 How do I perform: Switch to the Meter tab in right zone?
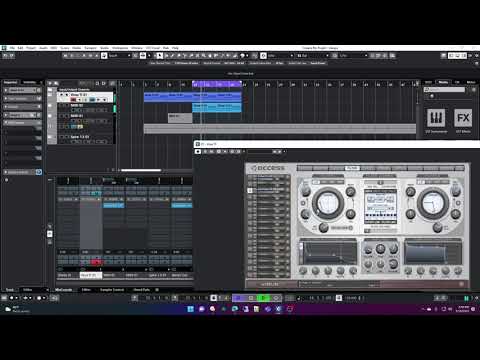point(471,82)
